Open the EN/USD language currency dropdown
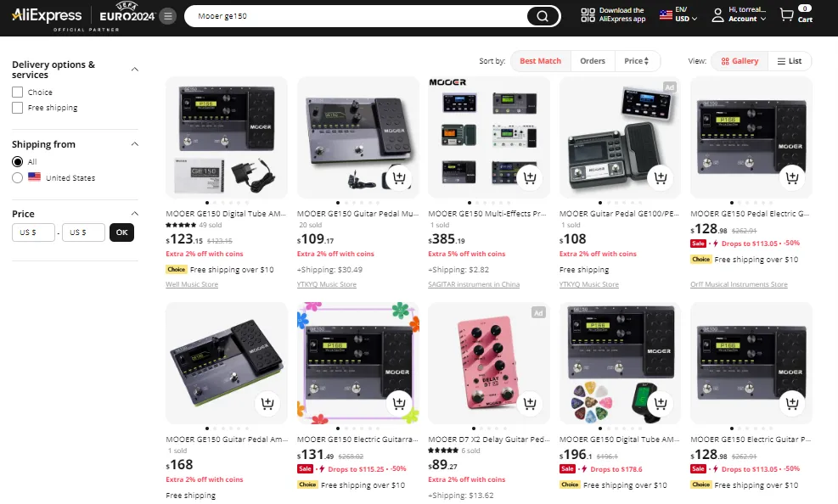This screenshot has height=504, width=838. point(678,14)
